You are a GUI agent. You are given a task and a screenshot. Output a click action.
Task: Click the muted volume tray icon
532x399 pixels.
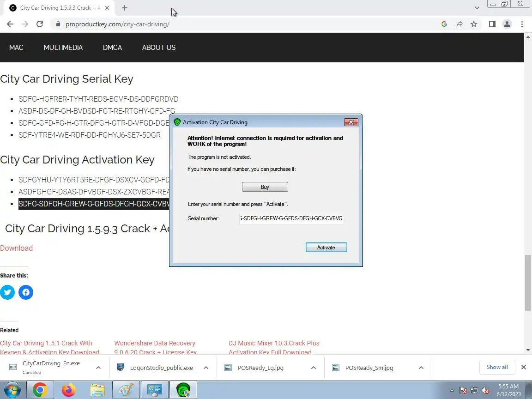[485, 391]
